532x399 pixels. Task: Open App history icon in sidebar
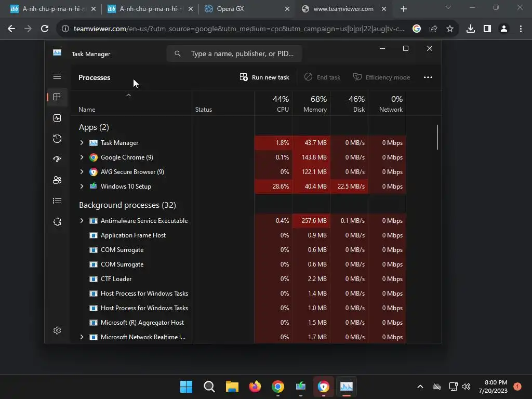pyautogui.click(x=57, y=138)
